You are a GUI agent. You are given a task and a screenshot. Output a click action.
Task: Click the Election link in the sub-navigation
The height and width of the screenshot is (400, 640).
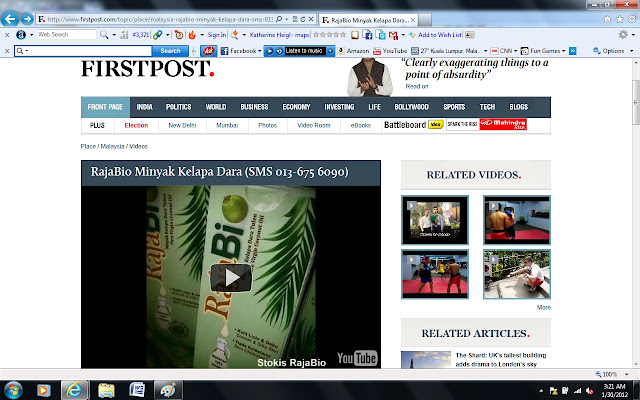point(136,125)
